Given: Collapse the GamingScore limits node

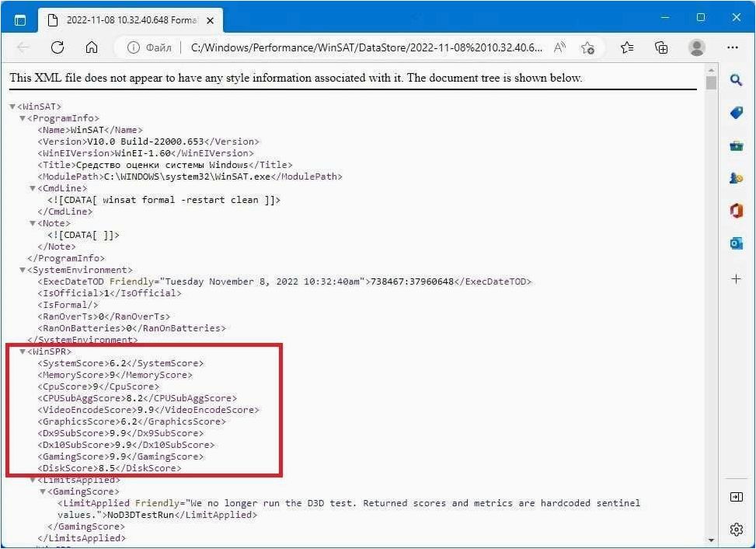Looking at the screenshot, I should click(43, 491).
